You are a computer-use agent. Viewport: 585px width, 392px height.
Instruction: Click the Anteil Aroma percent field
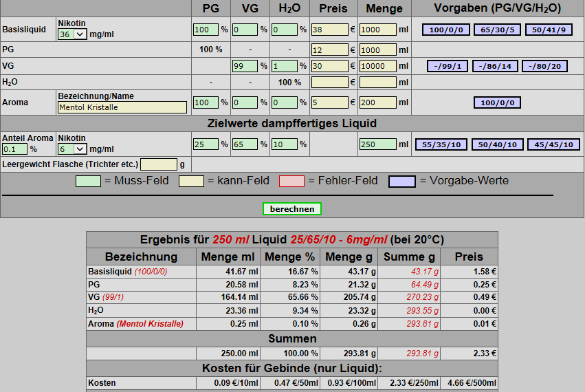pyautogui.click(x=14, y=149)
